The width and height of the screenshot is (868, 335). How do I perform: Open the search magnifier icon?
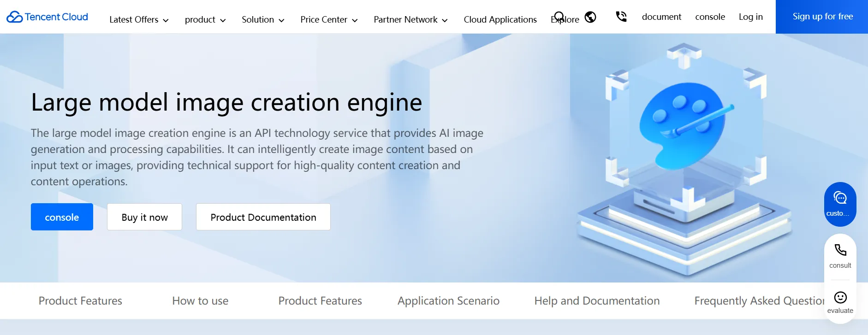pos(559,16)
